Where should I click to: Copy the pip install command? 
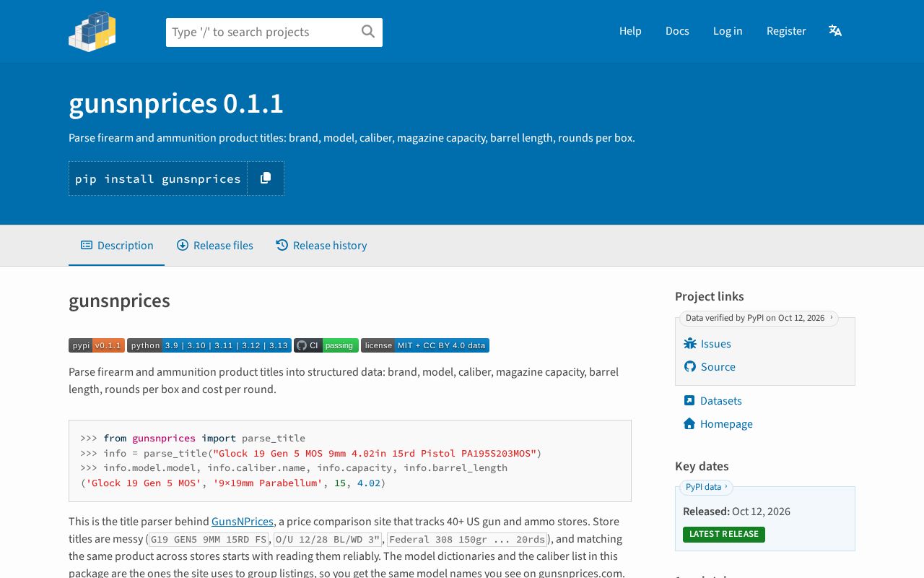click(266, 178)
